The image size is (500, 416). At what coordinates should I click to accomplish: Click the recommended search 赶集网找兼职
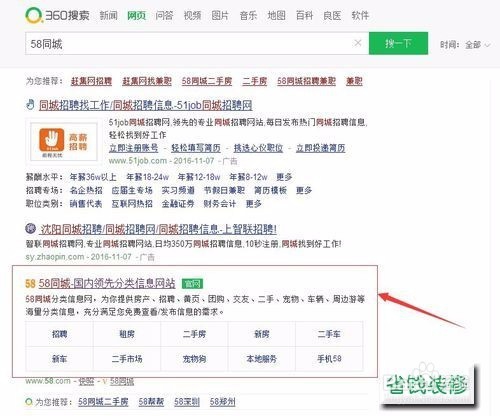click(x=147, y=81)
